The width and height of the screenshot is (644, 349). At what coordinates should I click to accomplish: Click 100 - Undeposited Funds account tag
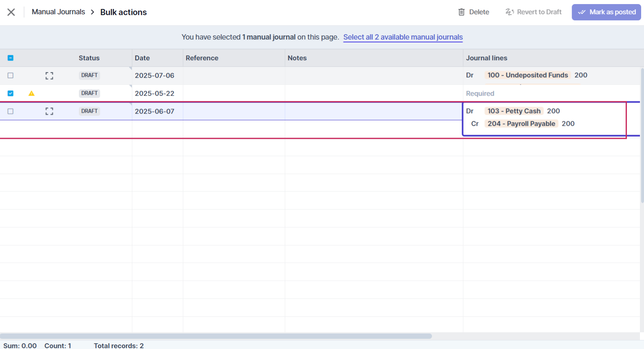coord(528,75)
